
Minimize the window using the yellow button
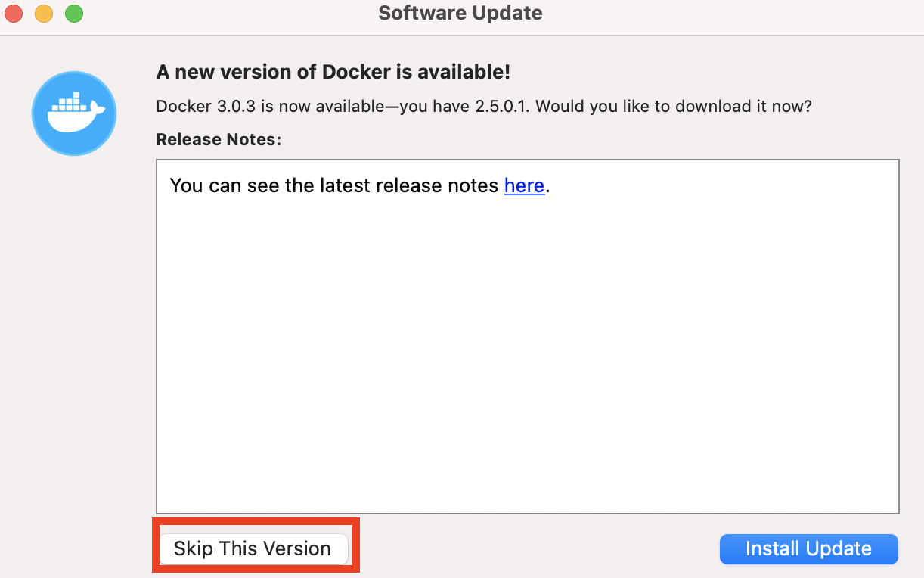pos(44,14)
